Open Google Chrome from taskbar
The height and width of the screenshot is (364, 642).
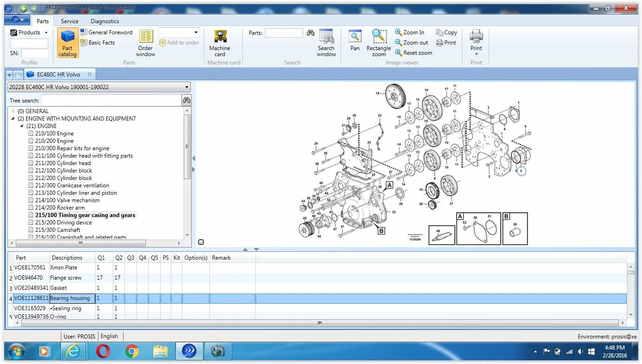(x=132, y=351)
